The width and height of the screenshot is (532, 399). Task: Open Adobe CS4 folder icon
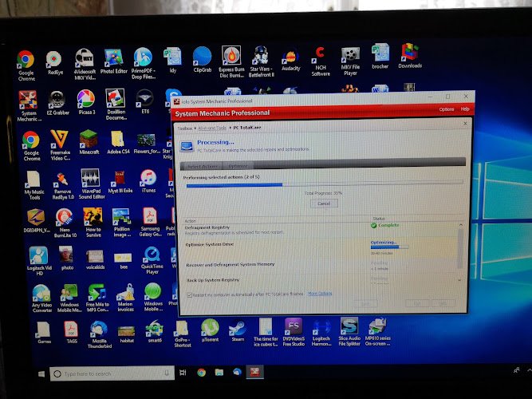pyautogui.click(x=118, y=143)
